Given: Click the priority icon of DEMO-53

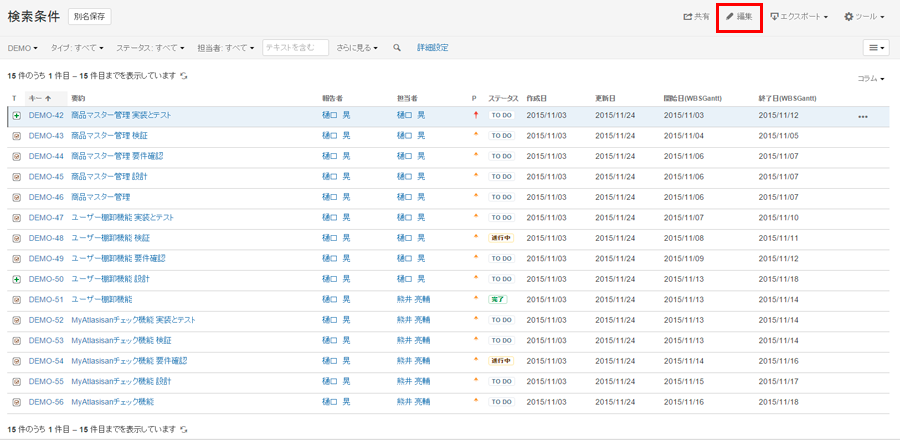Looking at the screenshot, I should tap(475, 339).
